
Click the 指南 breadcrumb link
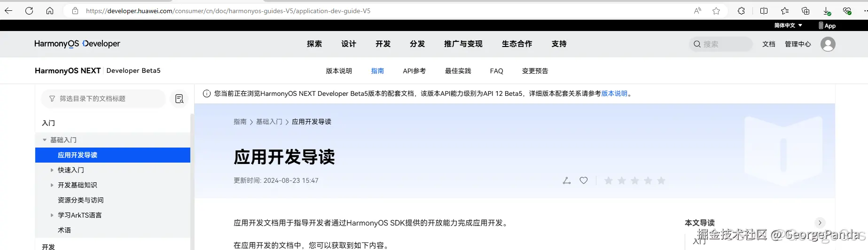click(240, 122)
